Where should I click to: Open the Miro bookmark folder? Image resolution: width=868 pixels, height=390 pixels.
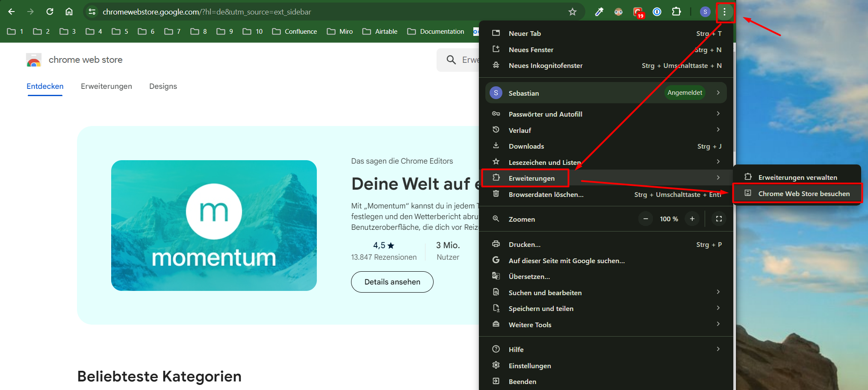coord(340,32)
